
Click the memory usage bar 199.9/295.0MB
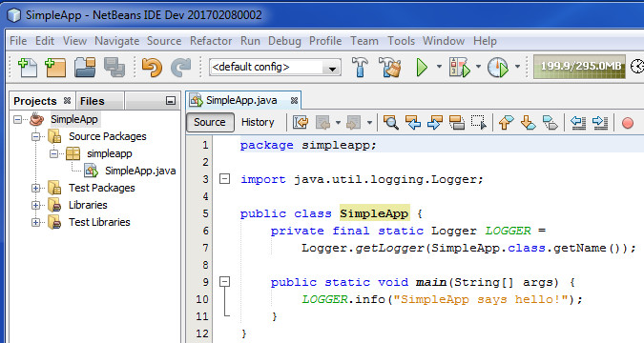click(x=579, y=67)
